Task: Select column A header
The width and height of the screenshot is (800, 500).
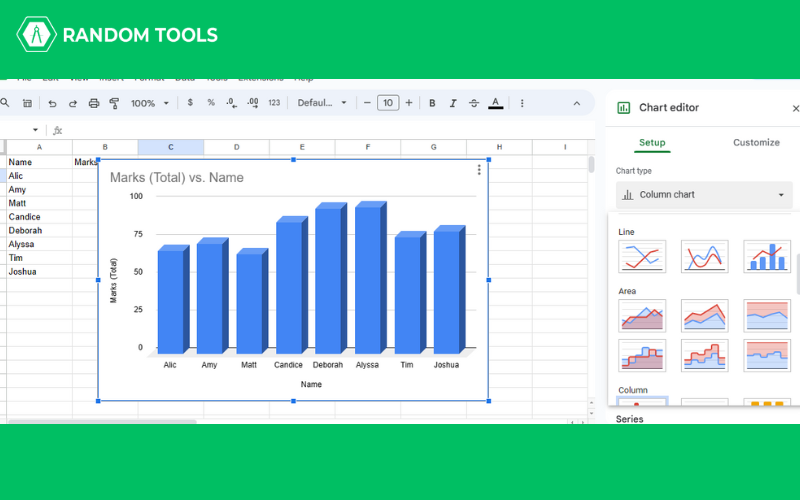Action: (x=39, y=147)
